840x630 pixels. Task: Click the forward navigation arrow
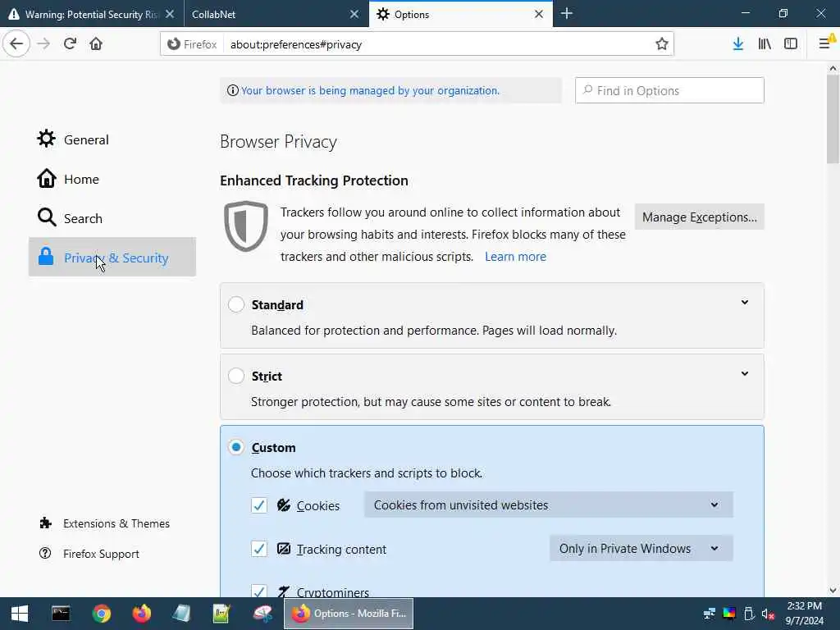click(x=43, y=44)
